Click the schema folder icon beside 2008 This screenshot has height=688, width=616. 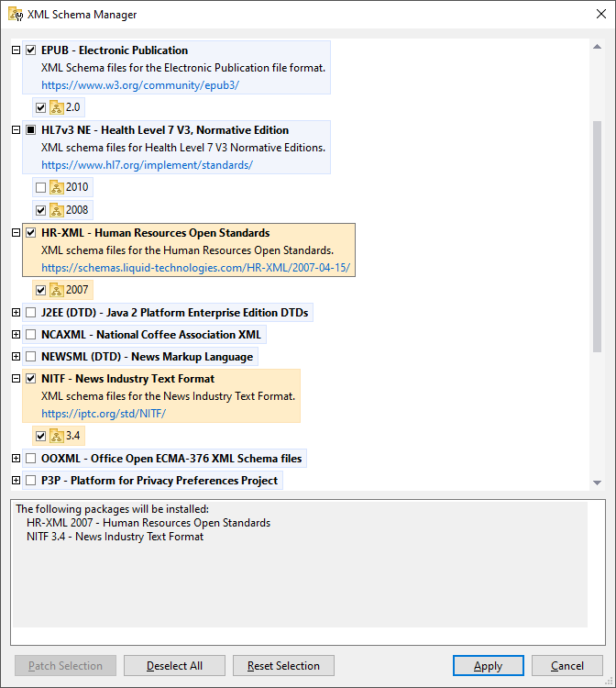[56, 210]
